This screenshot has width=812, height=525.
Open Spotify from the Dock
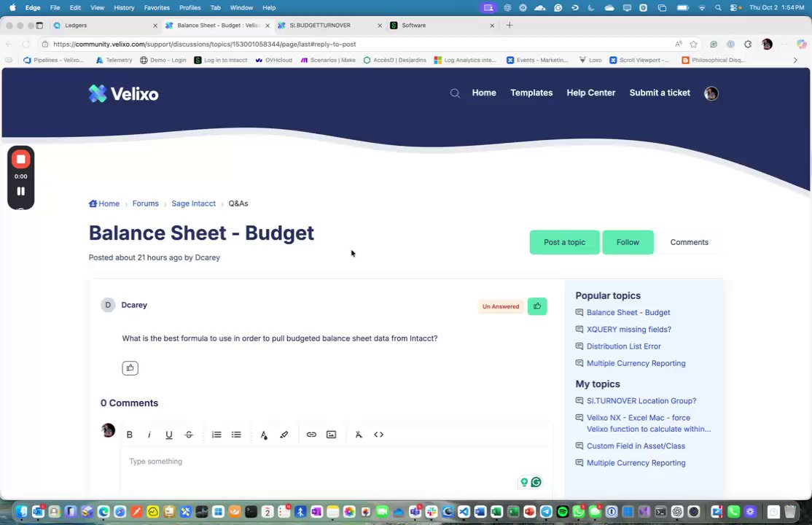coord(563,512)
